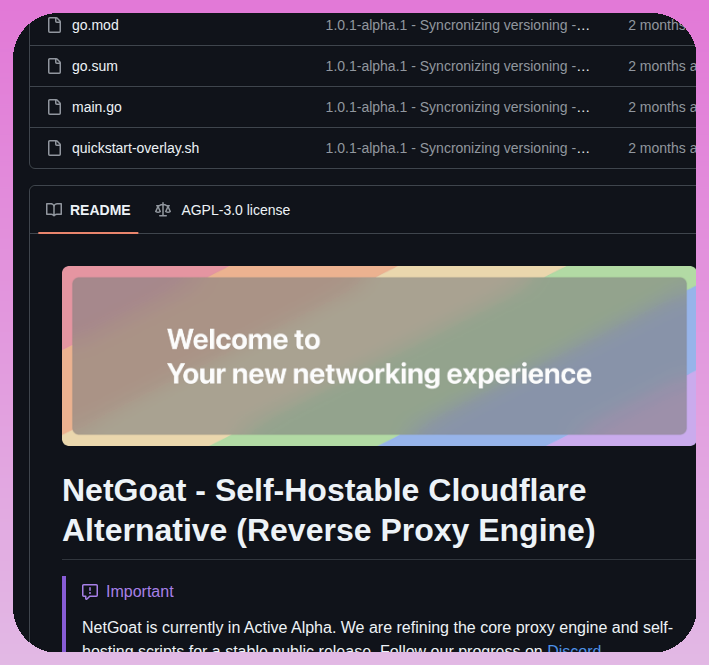Open the main.go file
The image size is (709, 665).
click(x=96, y=107)
